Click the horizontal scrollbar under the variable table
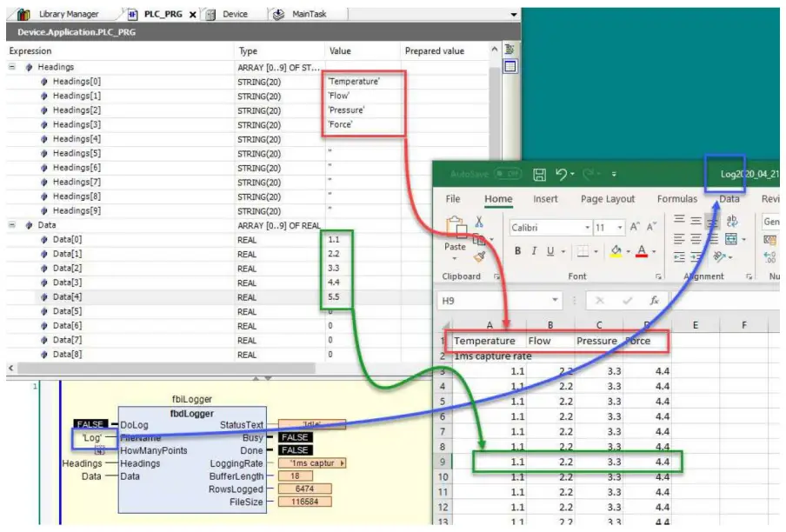Image resolution: width=786 pixels, height=532 pixels. click(x=166, y=369)
